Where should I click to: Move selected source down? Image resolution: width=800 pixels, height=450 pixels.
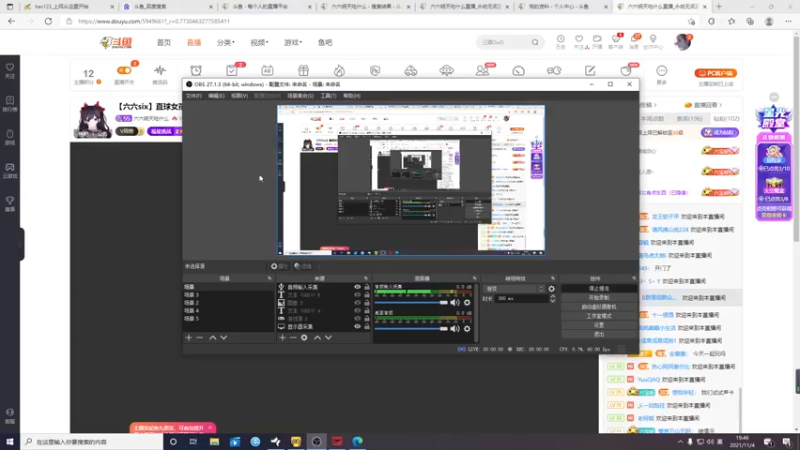(x=328, y=338)
